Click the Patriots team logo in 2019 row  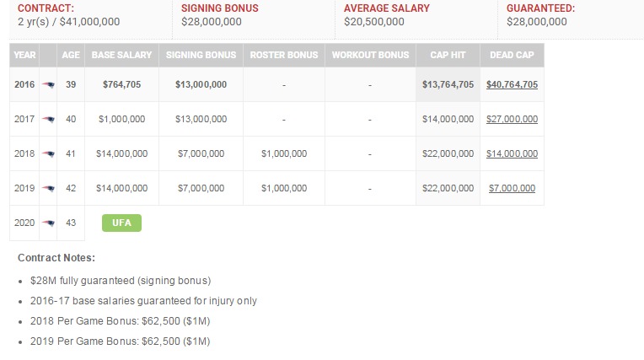(x=48, y=189)
